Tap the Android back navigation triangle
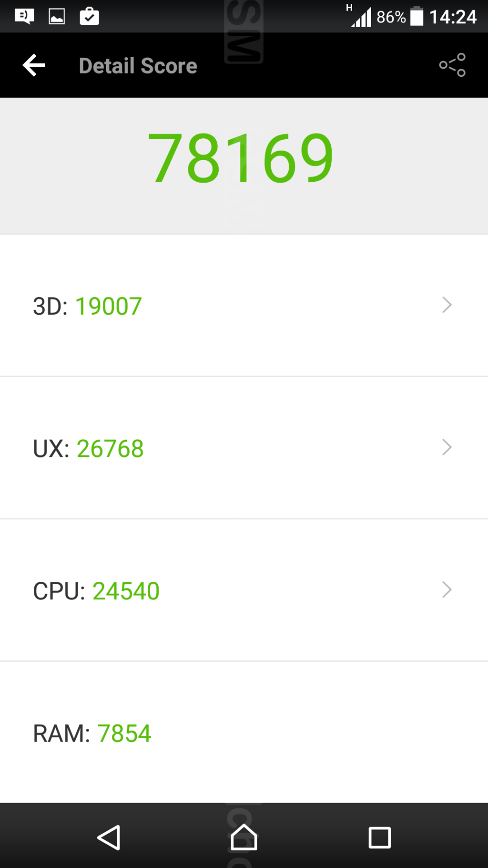This screenshot has width=488, height=868. click(109, 837)
